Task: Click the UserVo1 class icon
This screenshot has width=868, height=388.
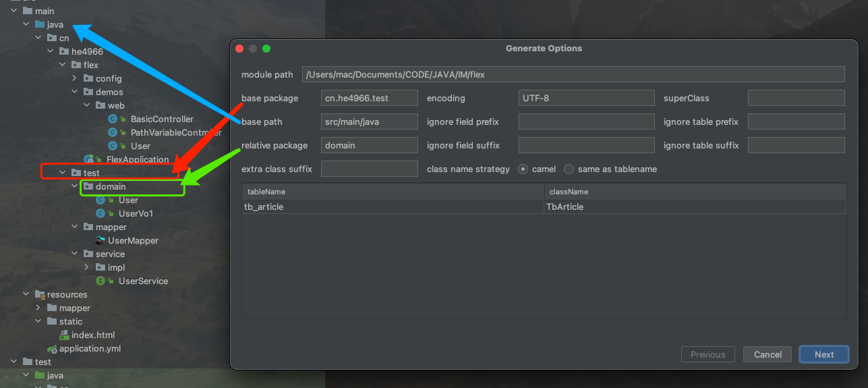Action: [x=100, y=213]
